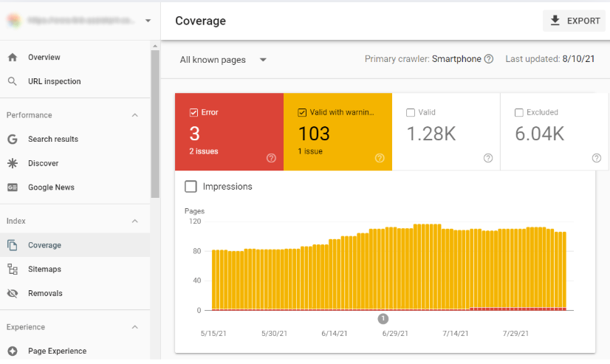
Task: Select the Valid with warnings yellow card
Action: click(x=337, y=132)
